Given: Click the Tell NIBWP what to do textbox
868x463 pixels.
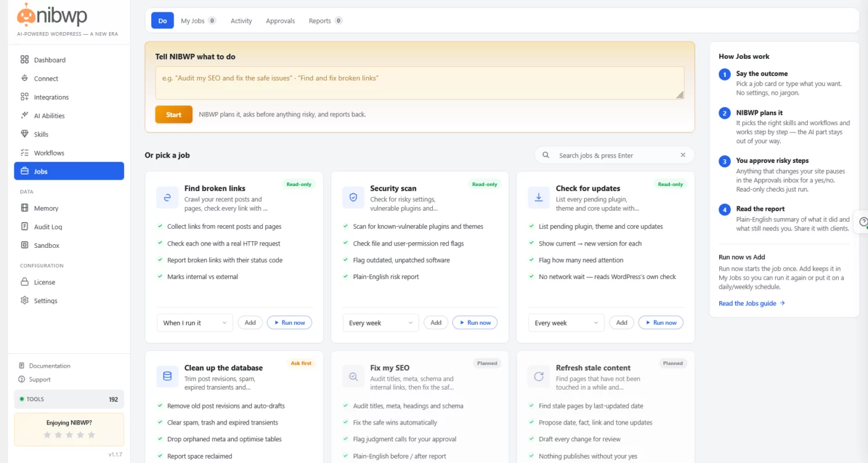Looking at the screenshot, I should 420,83.
